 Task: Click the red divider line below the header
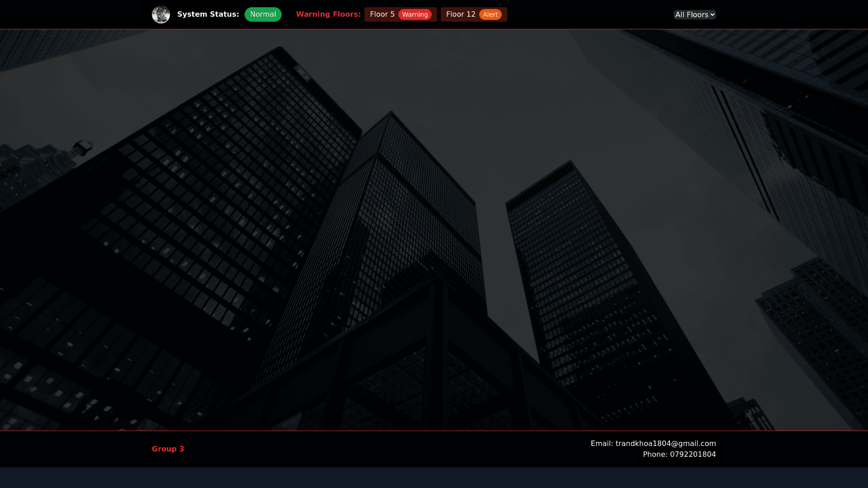434,29
